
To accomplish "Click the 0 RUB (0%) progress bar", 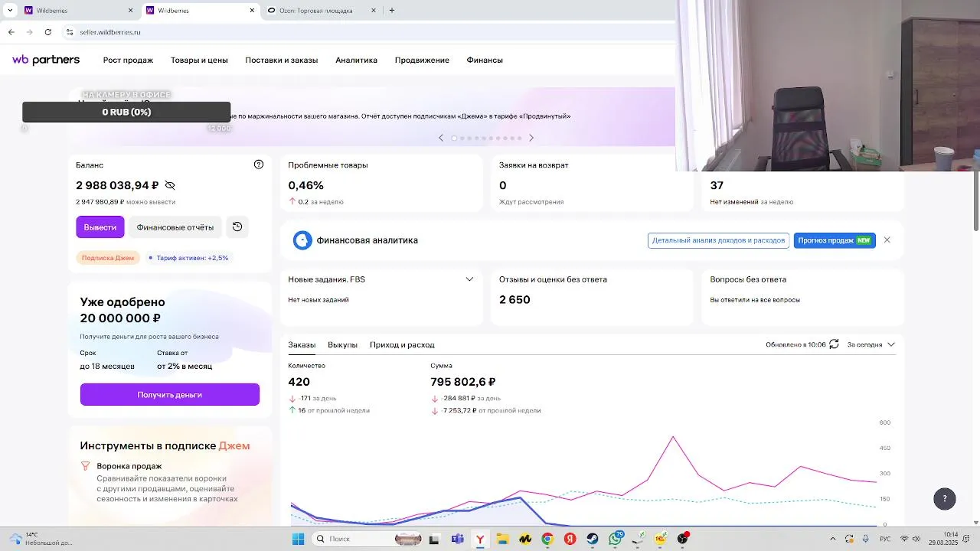I will point(126,112).
